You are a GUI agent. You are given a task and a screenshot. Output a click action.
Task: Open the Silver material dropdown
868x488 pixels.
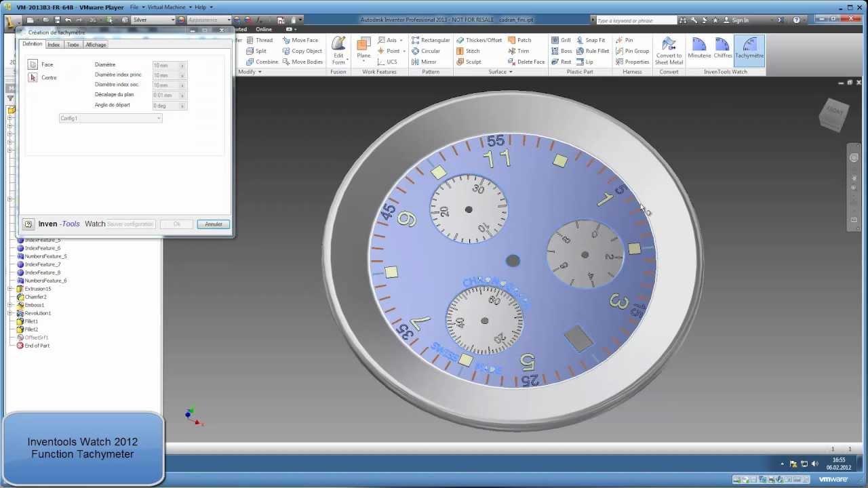coord(153,20)
